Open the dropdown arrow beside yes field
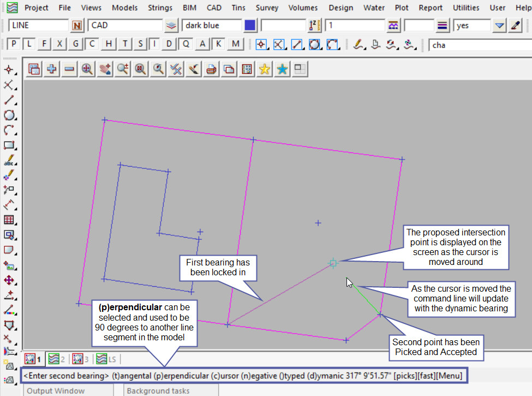This screenshot has height=396, width=532. coord(499,26)
